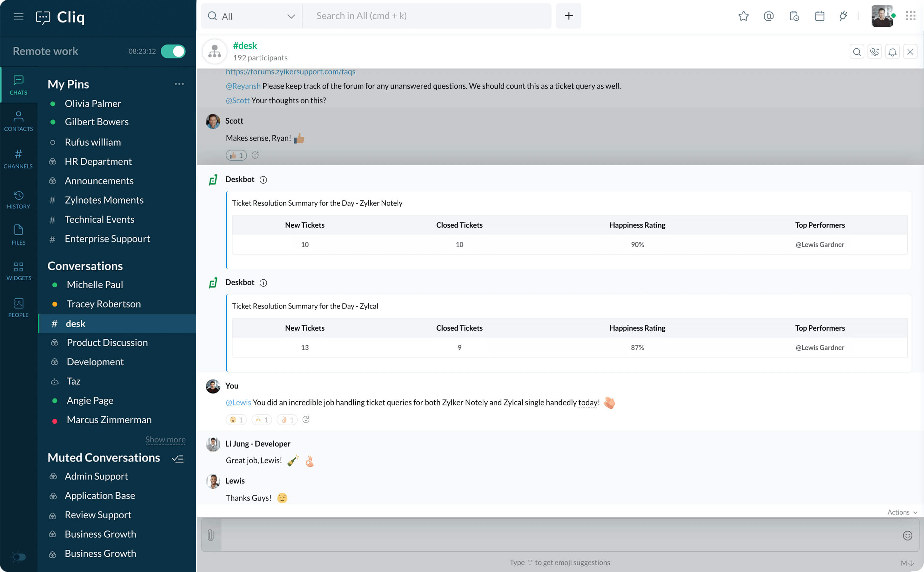Screen dimensions: 924x572
Task: Click the profile avatar in top bar
Action: [882, 16]
